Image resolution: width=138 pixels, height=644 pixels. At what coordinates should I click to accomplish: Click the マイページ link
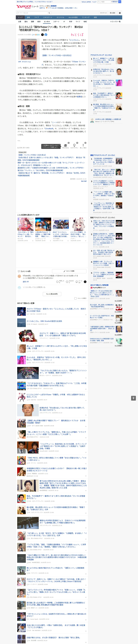103,13
